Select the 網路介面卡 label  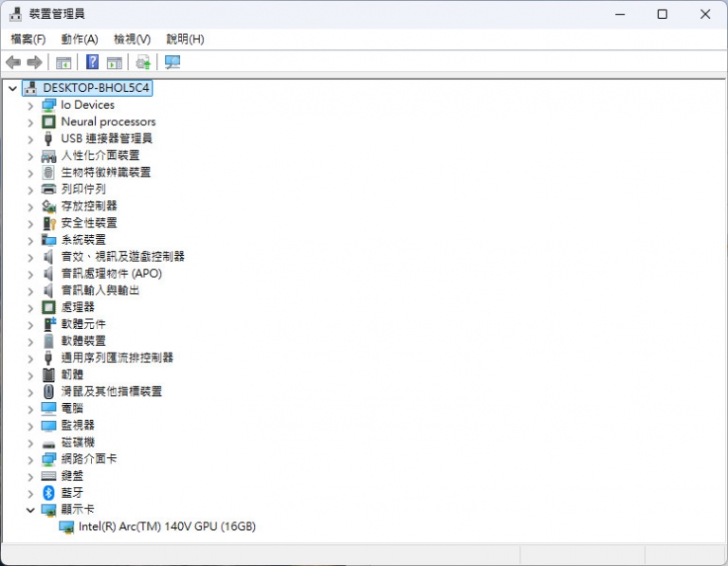(x=89, y=459)
